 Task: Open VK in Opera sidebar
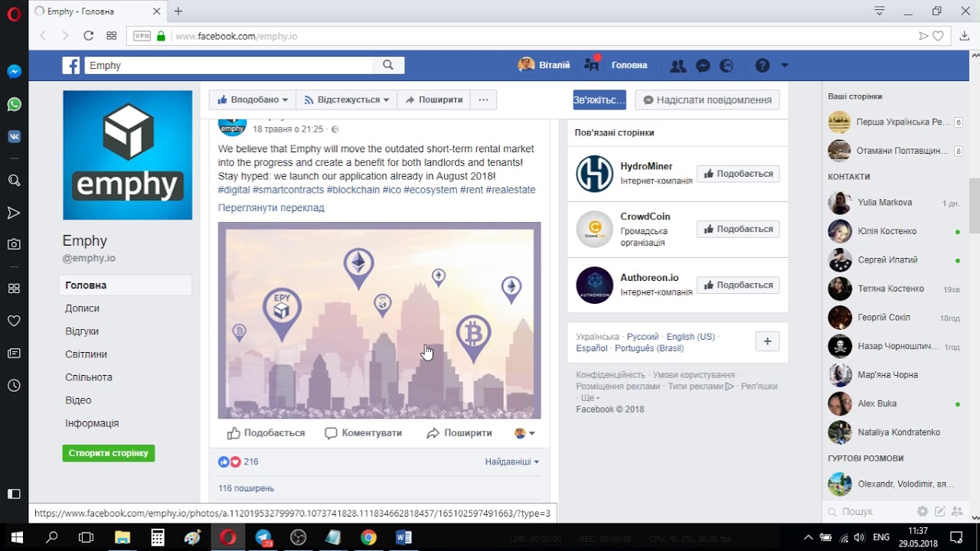point(14,136)
